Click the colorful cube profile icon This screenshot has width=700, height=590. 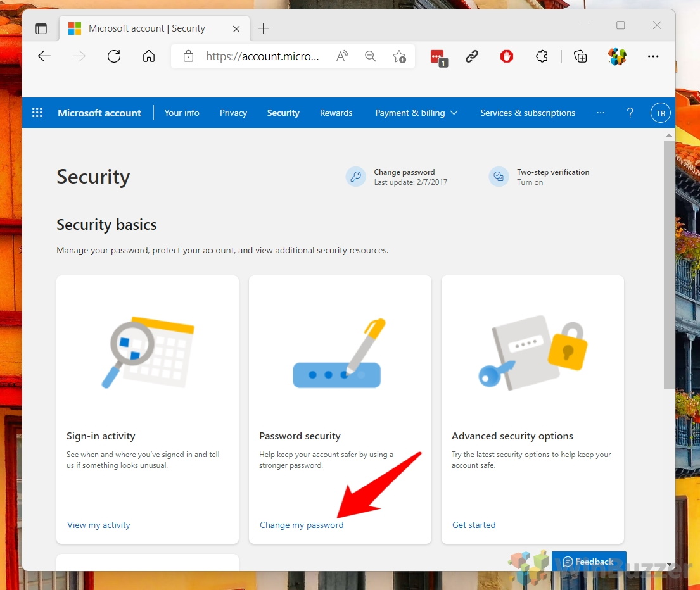617,56
